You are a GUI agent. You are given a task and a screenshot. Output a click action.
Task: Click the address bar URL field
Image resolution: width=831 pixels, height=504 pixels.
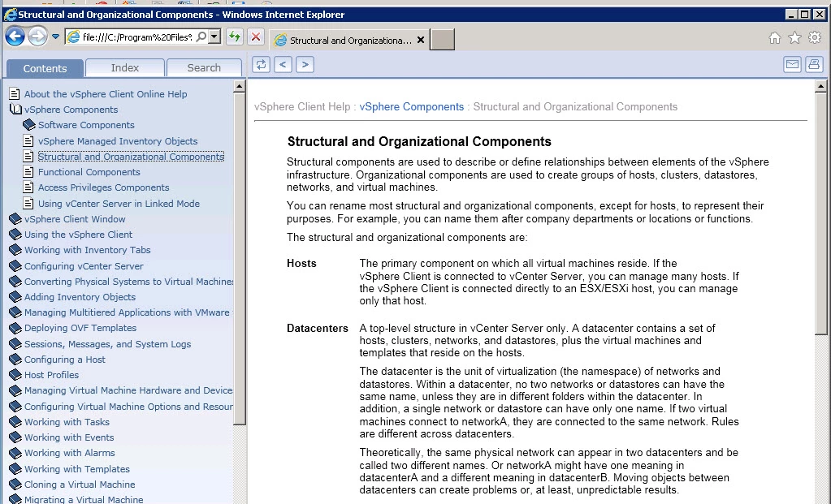coord(136,37)
